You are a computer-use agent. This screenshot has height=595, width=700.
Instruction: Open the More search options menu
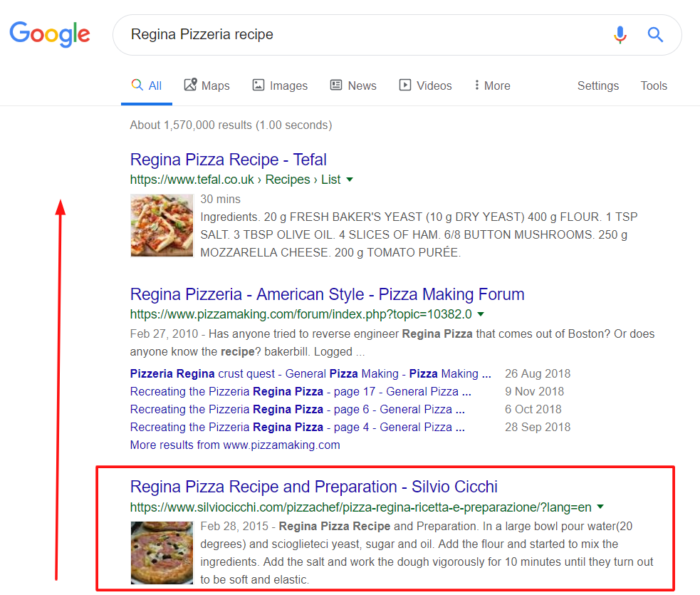coord(492,86)
